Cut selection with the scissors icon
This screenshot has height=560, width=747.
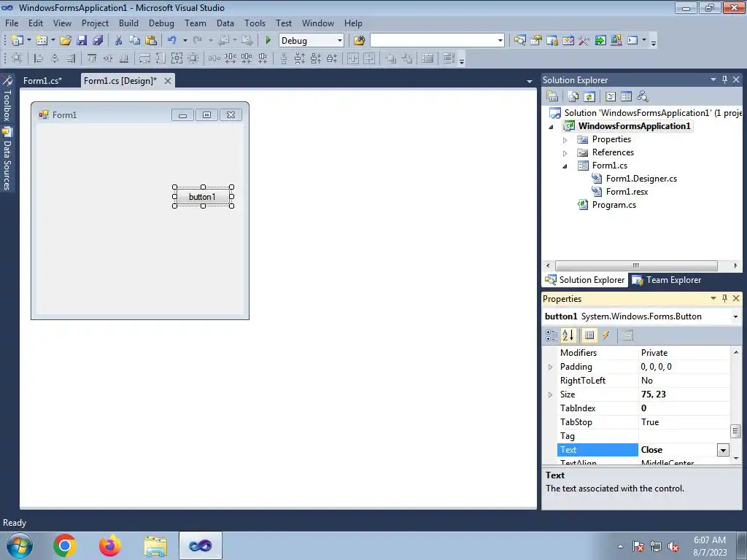click(x=119, y=41)
